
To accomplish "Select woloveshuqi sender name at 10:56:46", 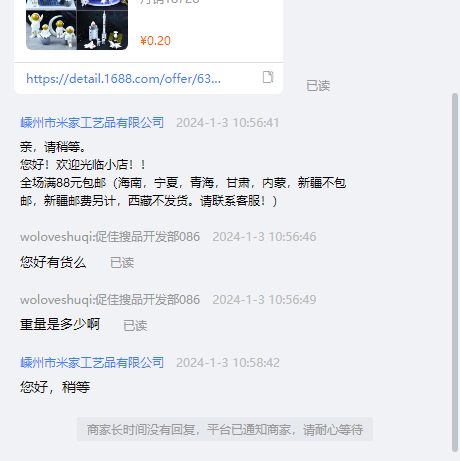I will (110, 237).
